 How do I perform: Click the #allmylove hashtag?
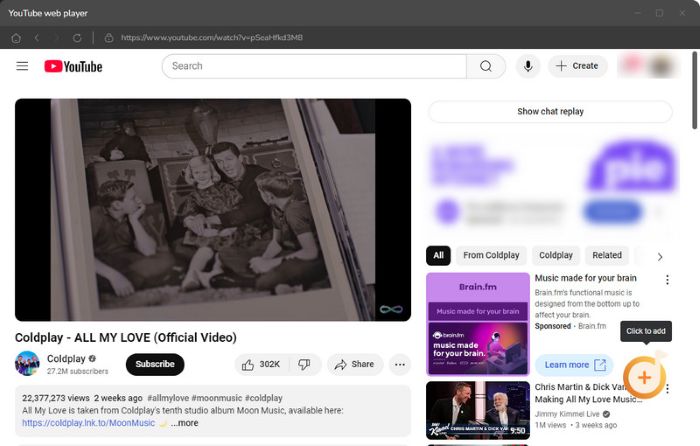point(168,398)
